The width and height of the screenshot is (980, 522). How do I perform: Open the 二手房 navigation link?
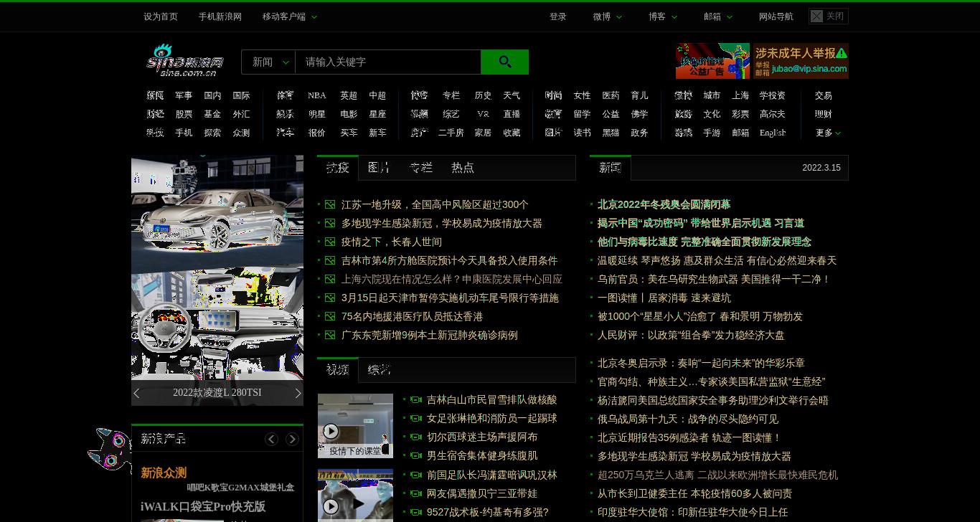451,133
